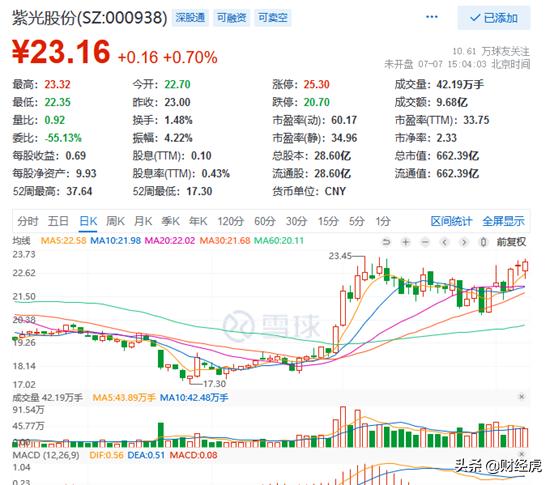
Task: Close the 成交量 volume indicator panel
Action: point(521,397)
